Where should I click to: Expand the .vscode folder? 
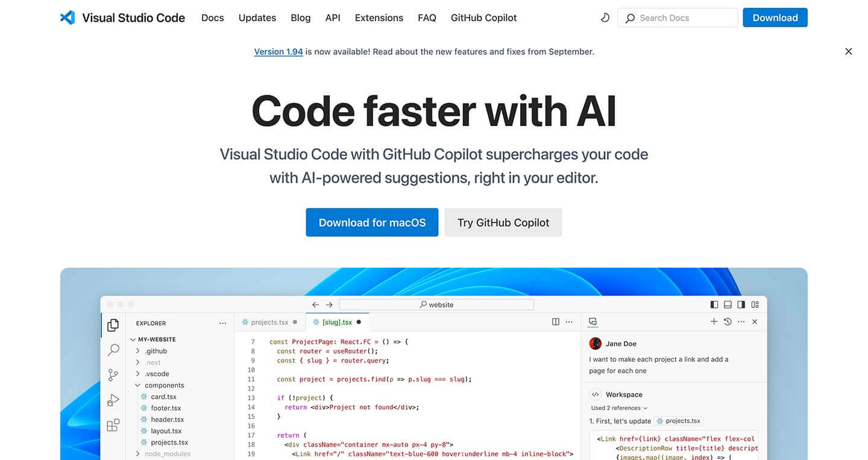pyautogui.click(x=138, y=374)
